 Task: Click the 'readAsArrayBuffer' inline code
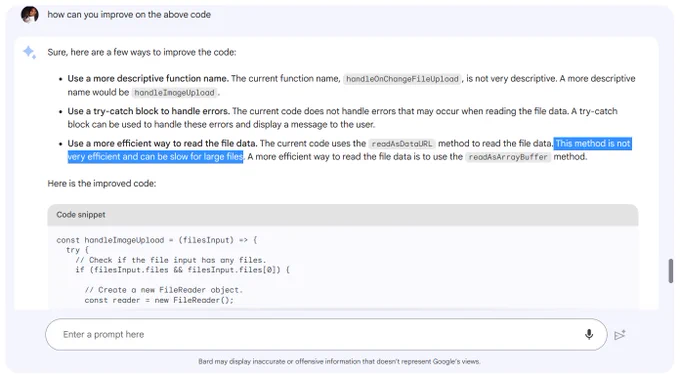tap(508, 157)
